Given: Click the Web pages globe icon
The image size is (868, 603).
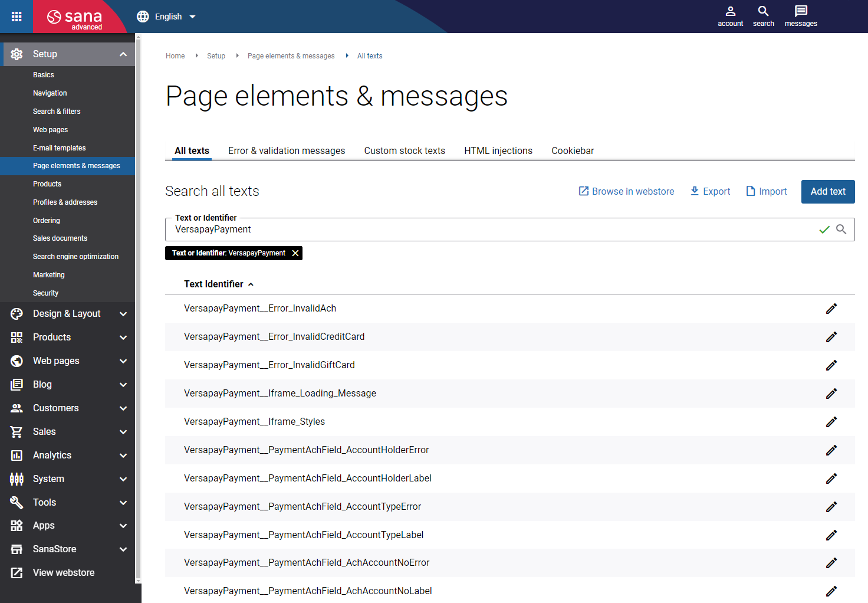Looking at the screenshot, I should coord(17,361).
